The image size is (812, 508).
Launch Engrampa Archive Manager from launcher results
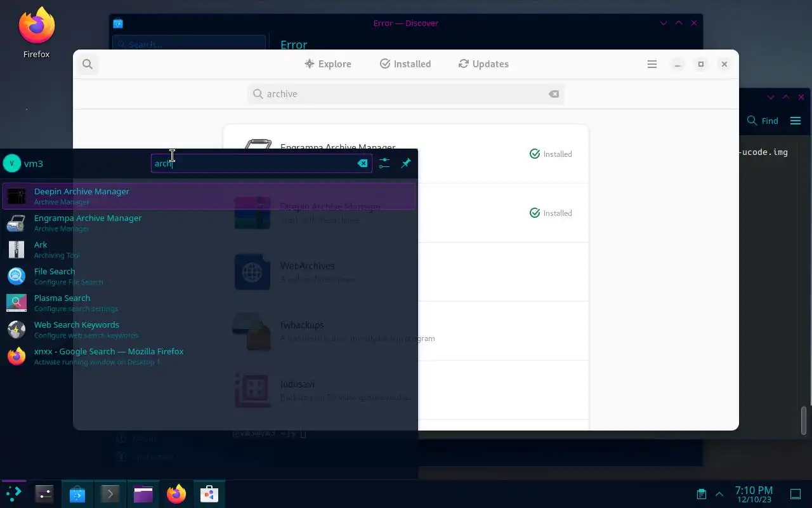209,223
